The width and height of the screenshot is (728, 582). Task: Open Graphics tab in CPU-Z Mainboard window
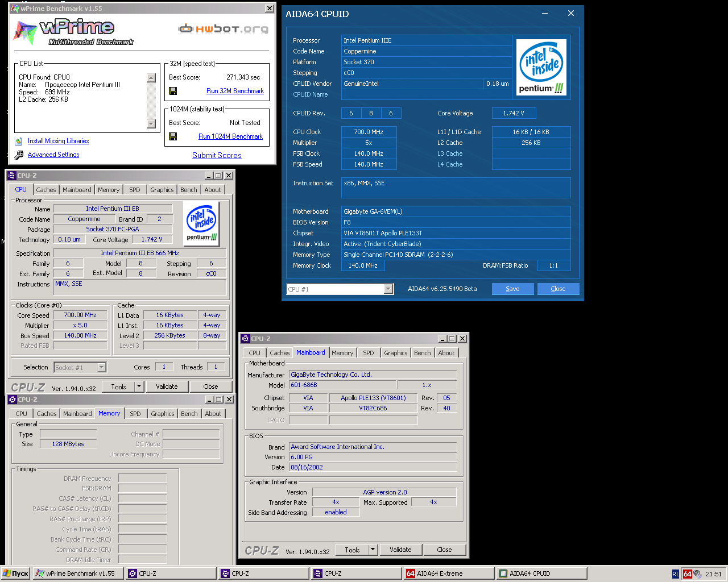pos(396,353)
